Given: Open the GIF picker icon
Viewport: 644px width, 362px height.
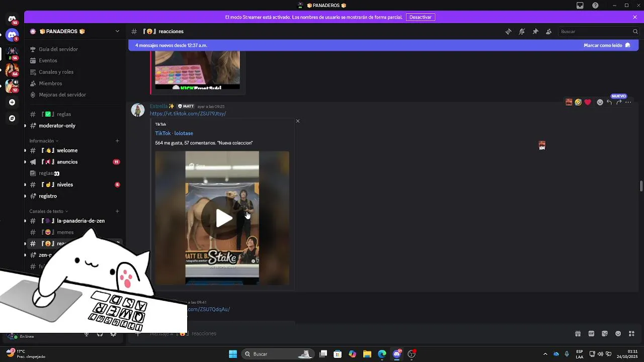Looking at the screenshot, I should click(591, 333).
